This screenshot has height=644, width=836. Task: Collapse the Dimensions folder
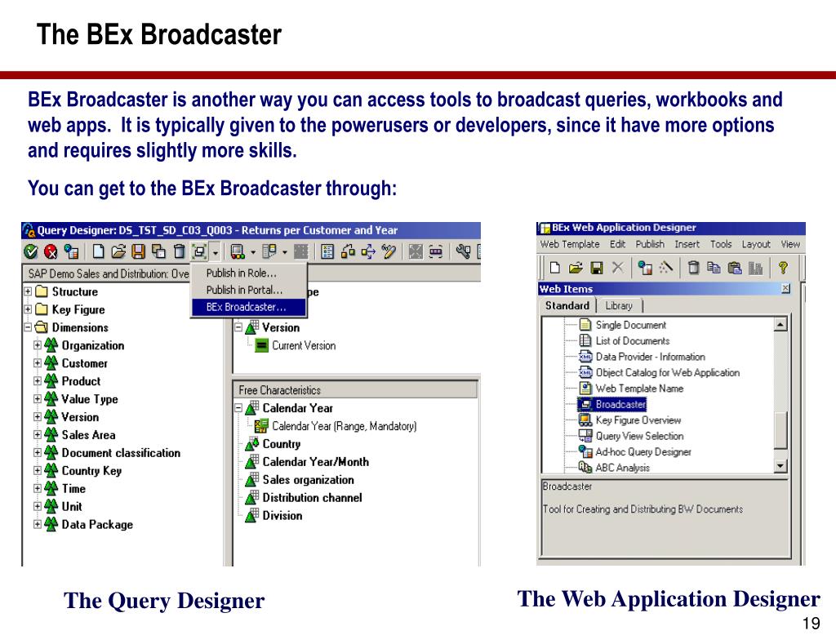[28, 327]
